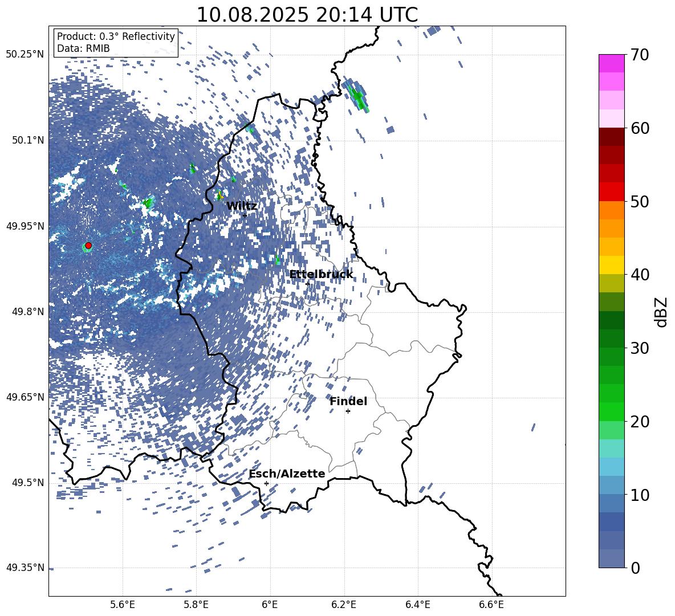This screenshot has height=616, width=675.
Task: Click the Ettelbruck city label
Action: click(321, 275)
